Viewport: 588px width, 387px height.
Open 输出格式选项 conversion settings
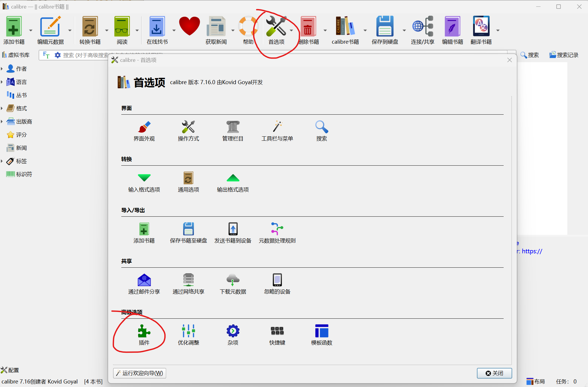click(233, 182)
